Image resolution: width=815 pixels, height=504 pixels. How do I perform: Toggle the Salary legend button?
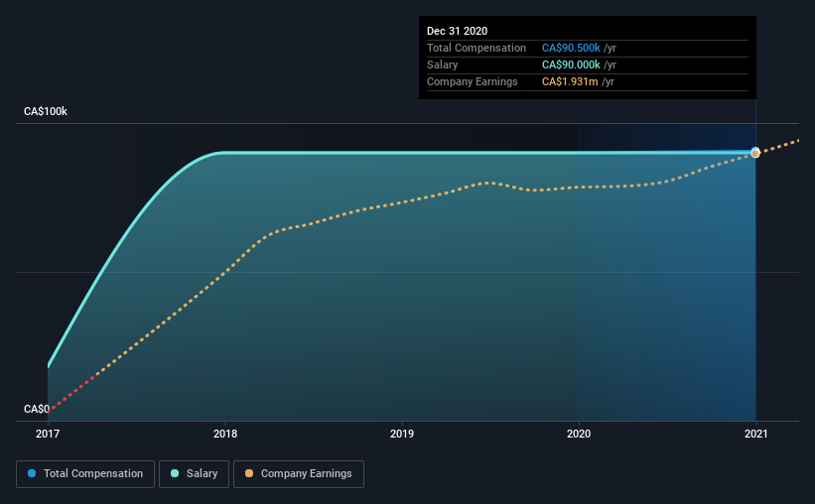(194, 474)
